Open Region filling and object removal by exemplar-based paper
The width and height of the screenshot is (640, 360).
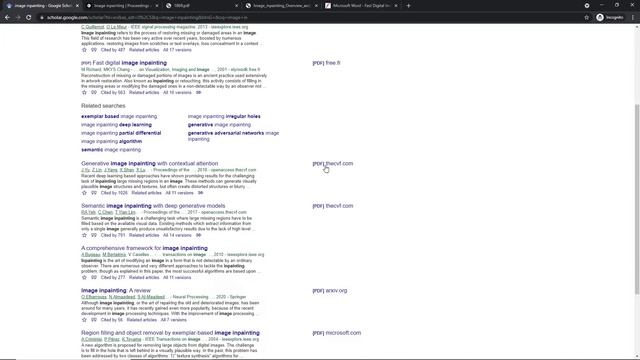(170, 333)
